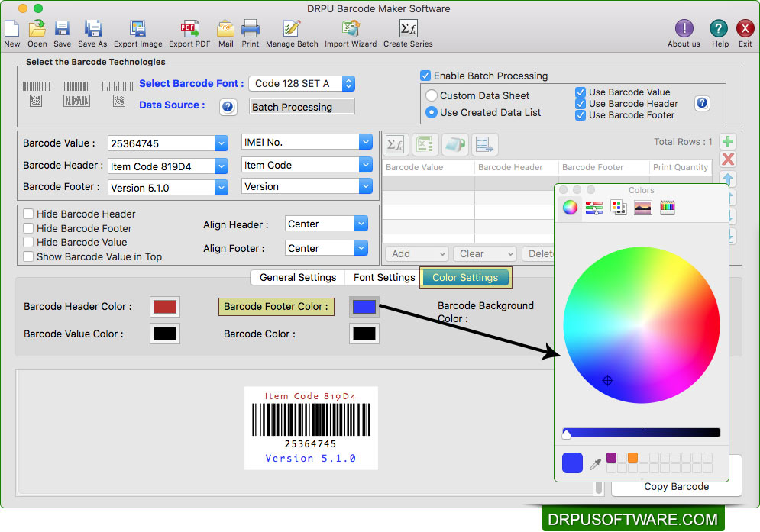760x532 pixels.
Task: Enable the Hide Barcode Footer checkbox
Action: 28,228
